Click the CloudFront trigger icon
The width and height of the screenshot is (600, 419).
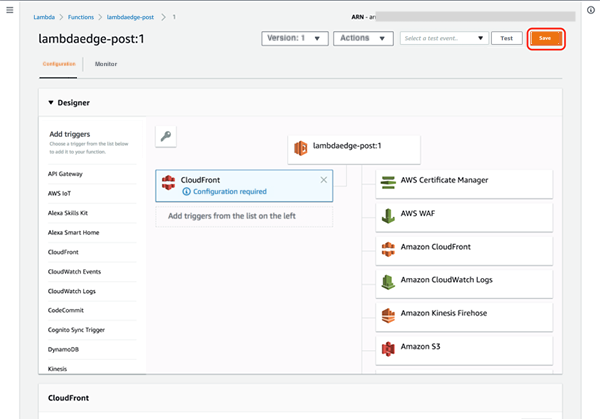(x=168, y=183)
